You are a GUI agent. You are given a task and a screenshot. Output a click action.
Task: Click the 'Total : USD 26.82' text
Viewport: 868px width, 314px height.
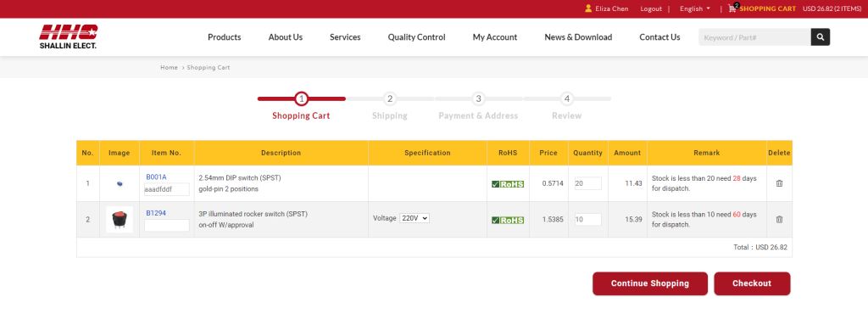tap(760, 248)
